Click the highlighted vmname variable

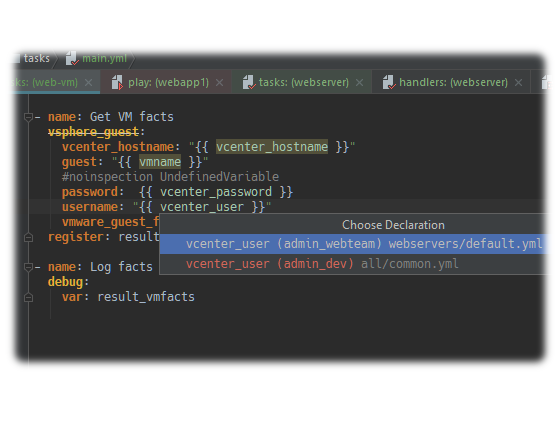160,162
